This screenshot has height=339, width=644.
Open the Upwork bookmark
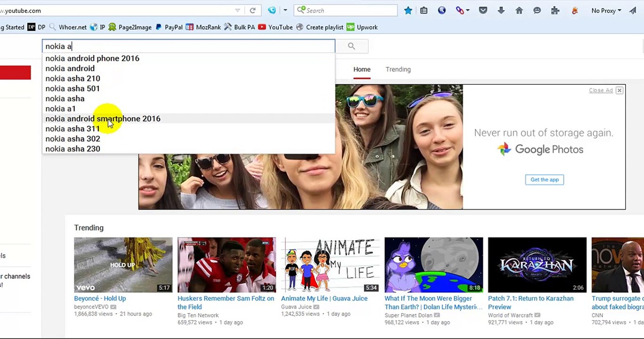pos(362,27)
